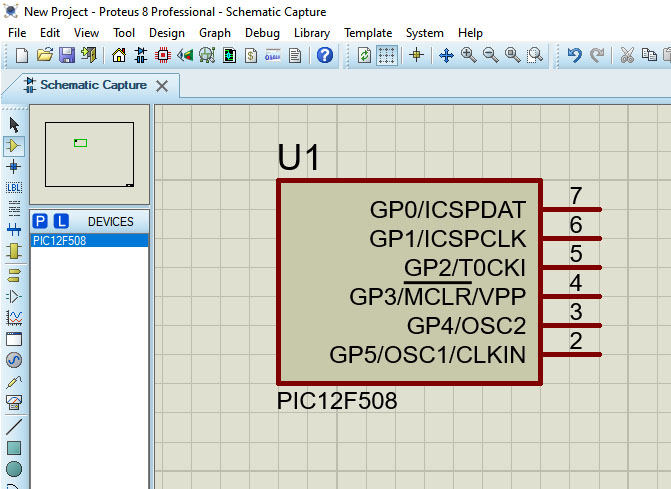Open the Tool menu
The height and width of the screenshot is (489, 671).
124,33
